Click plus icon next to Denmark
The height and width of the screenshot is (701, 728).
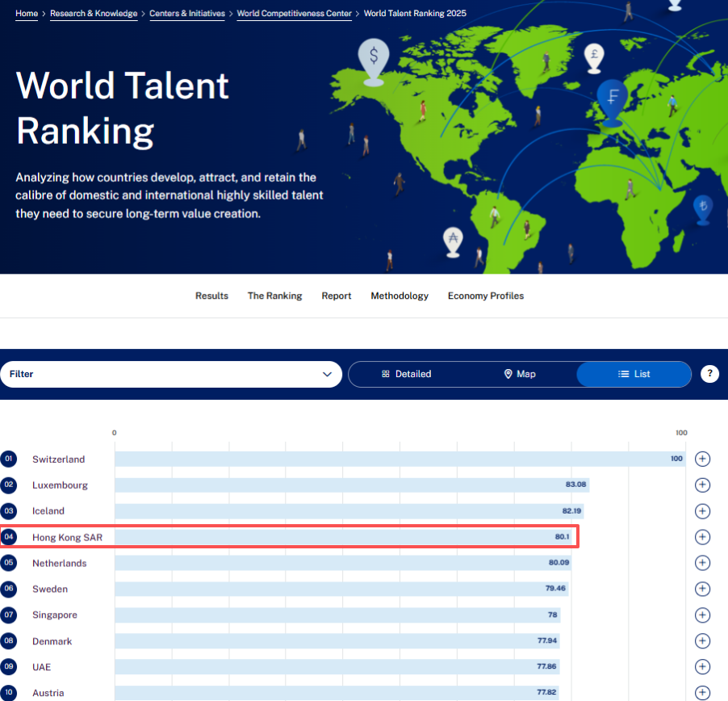(702, 641)
